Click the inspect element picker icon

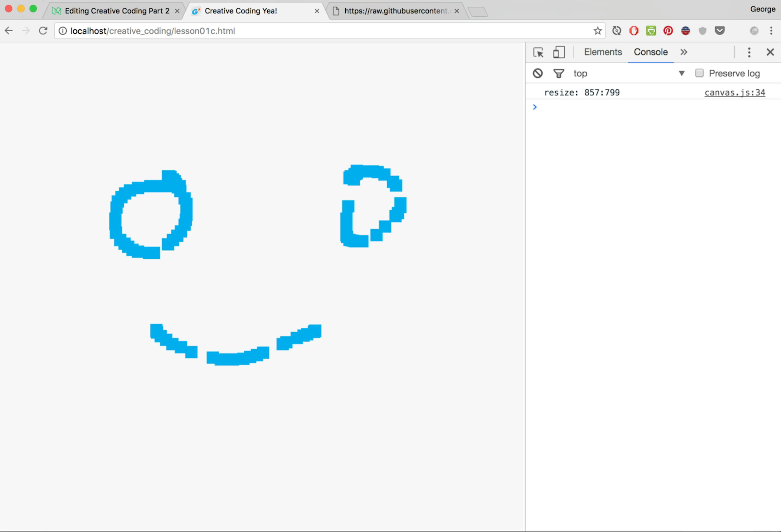[538, 52]
